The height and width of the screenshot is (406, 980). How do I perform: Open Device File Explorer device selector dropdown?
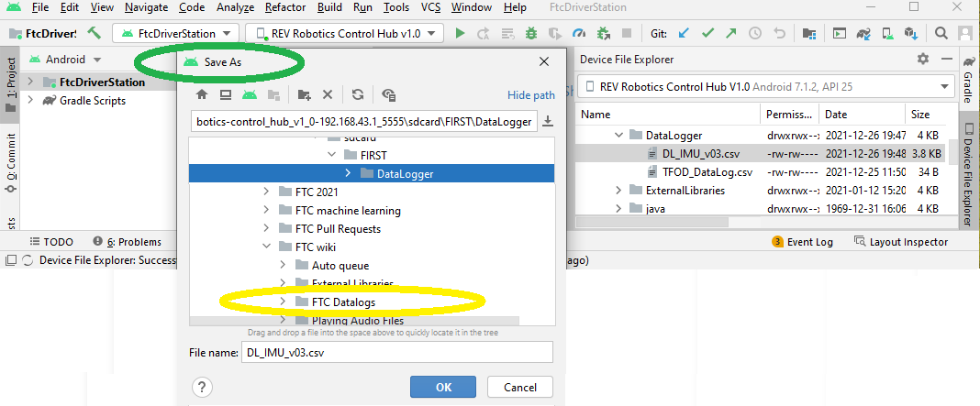(x=765, y=87)
